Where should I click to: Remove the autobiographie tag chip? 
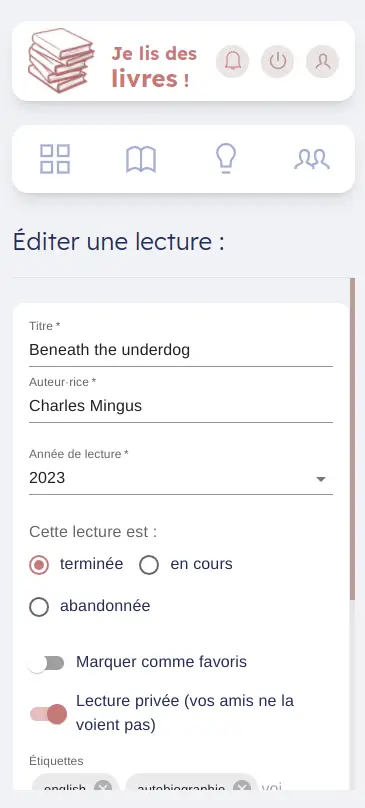tap(242, 788)
